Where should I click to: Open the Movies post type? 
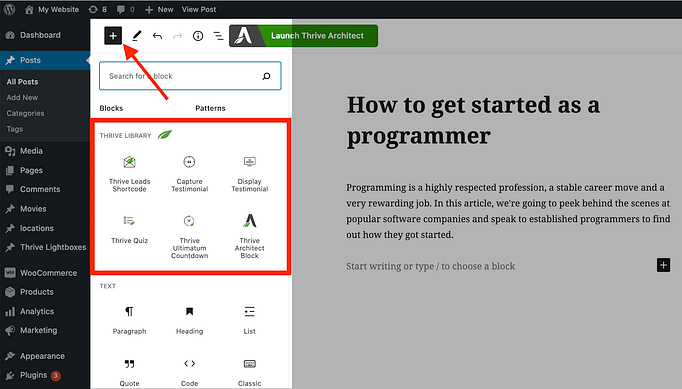coord(45,208)
